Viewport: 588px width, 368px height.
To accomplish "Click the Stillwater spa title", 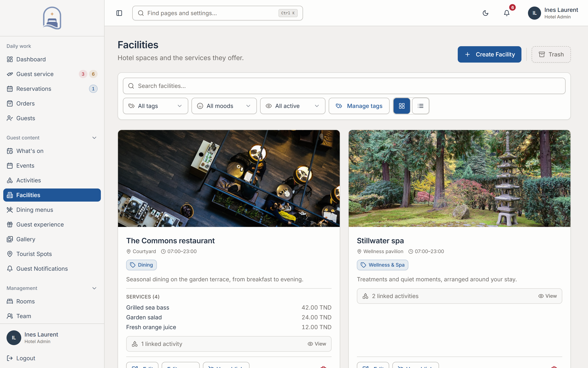I will [x=380, y=241].
